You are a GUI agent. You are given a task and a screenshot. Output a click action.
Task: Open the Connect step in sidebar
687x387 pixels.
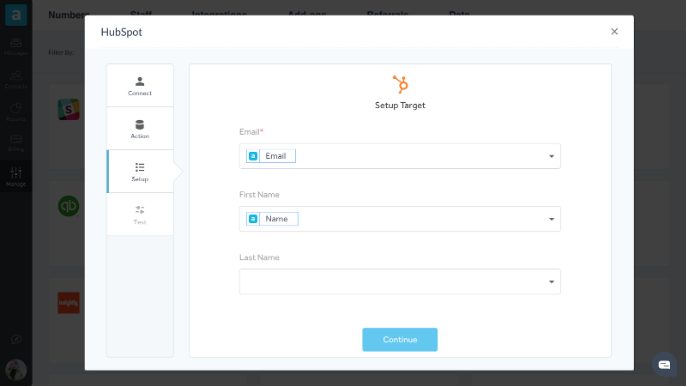(x=140, y=85)
